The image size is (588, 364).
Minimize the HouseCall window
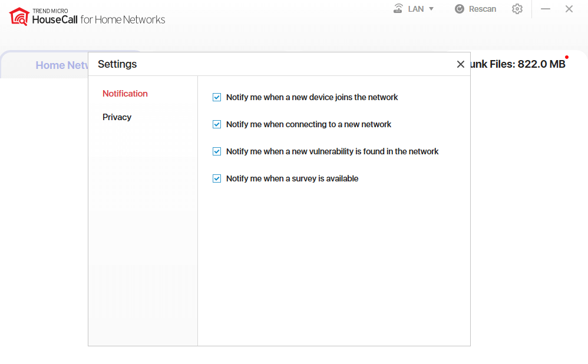click(x=546, y=9)
